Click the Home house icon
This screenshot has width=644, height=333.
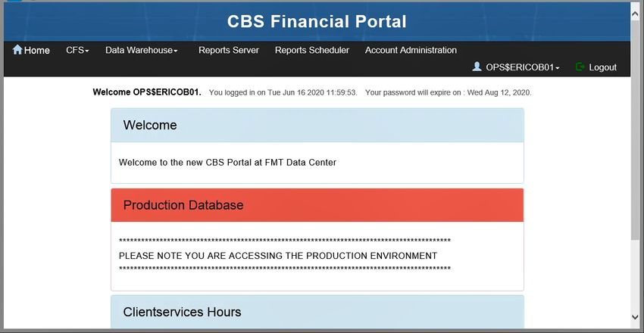[x=17, y=50]
